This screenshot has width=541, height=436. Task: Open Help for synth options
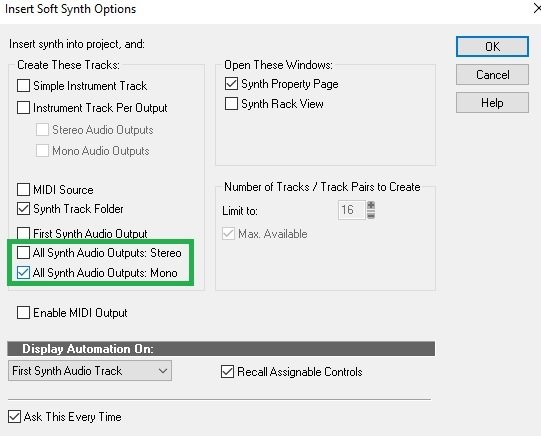(492, 102)
